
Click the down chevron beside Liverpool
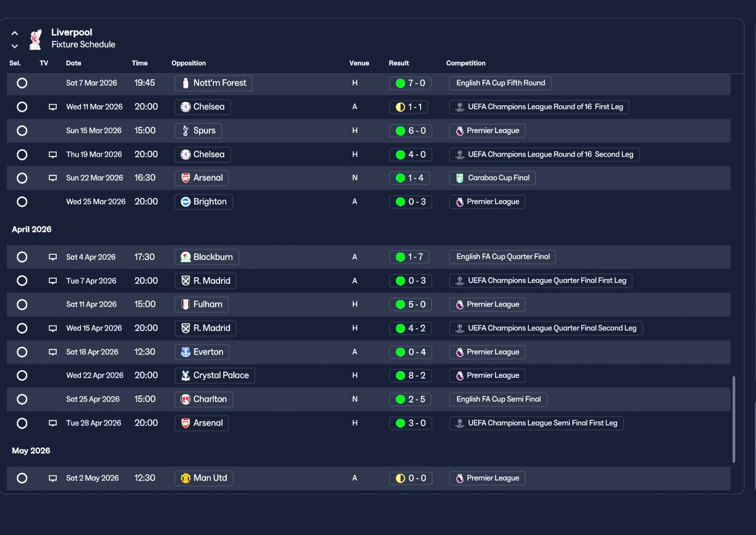coord(15,46)
